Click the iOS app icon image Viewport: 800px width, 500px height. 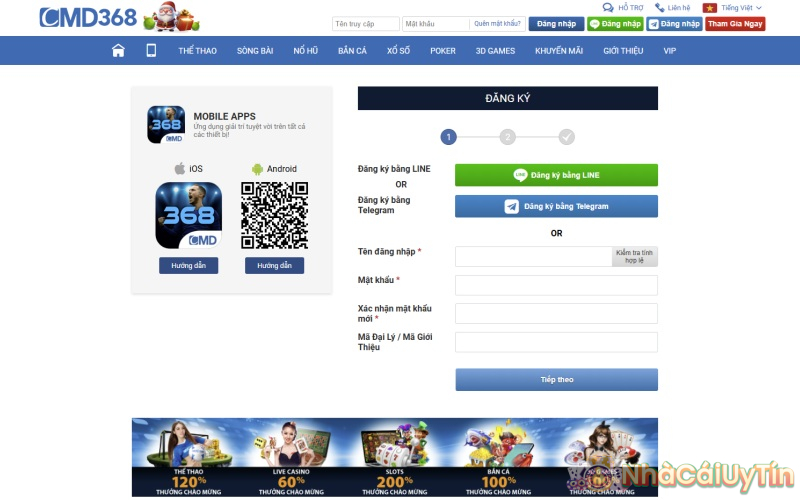click(188, 215)
